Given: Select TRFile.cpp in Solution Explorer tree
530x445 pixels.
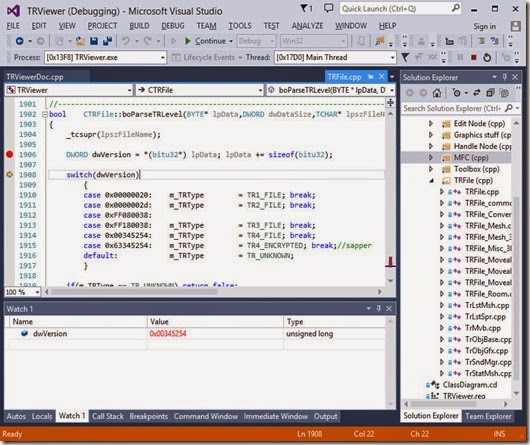Looking at the screenshot, I should [x=482, y=192].
